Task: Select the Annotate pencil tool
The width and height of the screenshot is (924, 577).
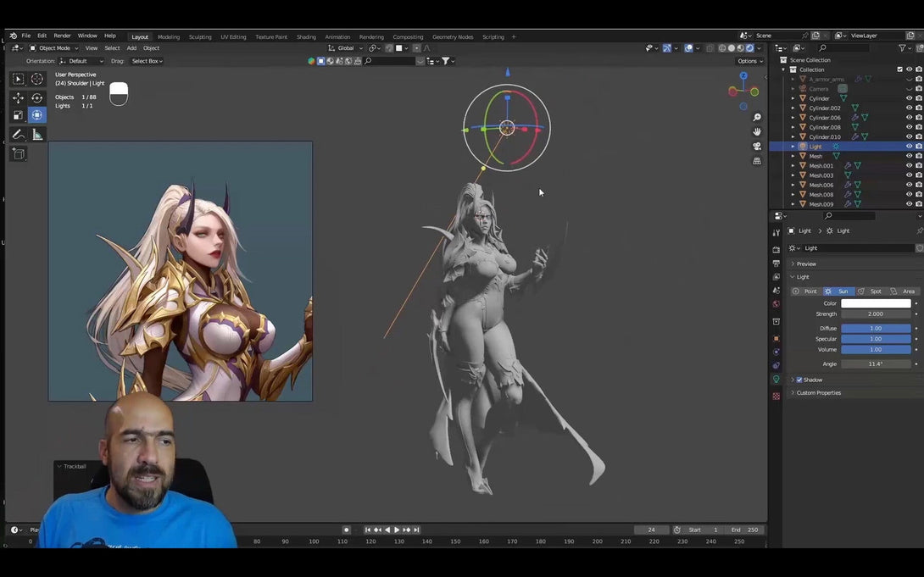Action: (x=19, y=135)
